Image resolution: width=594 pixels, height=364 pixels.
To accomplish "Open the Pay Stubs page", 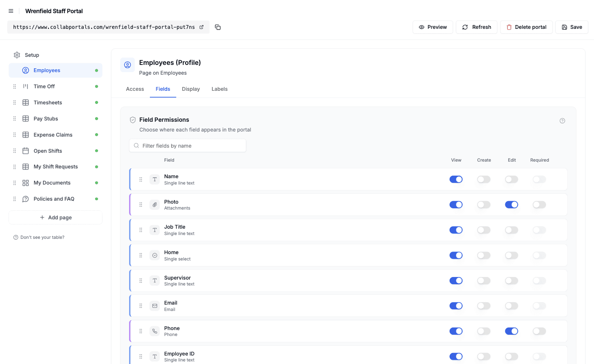I will click(x=56, y=119).
